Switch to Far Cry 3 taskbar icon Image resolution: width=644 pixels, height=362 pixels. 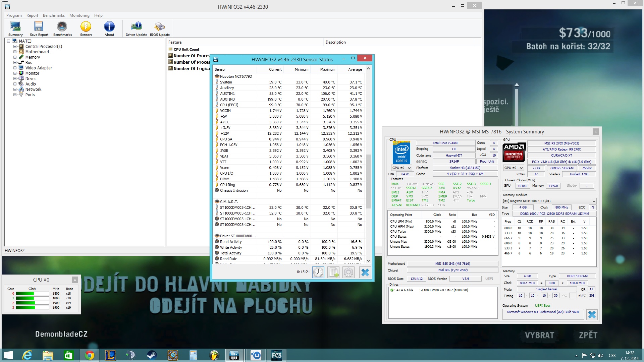(276, 355)
